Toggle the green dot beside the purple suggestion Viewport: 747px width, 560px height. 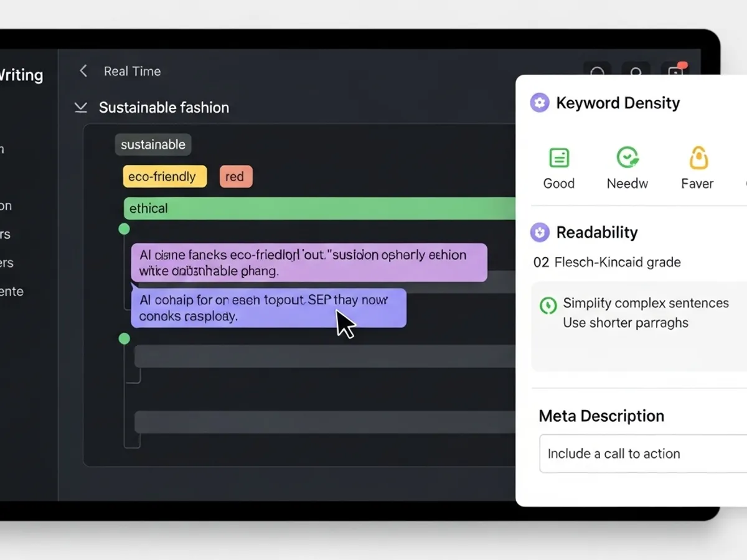pos(125,229)
